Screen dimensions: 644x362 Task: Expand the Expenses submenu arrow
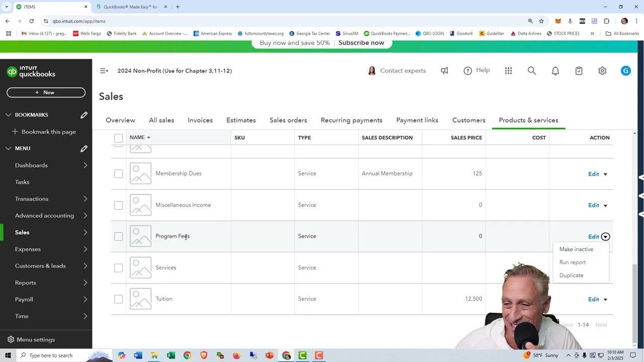point(85,249)
